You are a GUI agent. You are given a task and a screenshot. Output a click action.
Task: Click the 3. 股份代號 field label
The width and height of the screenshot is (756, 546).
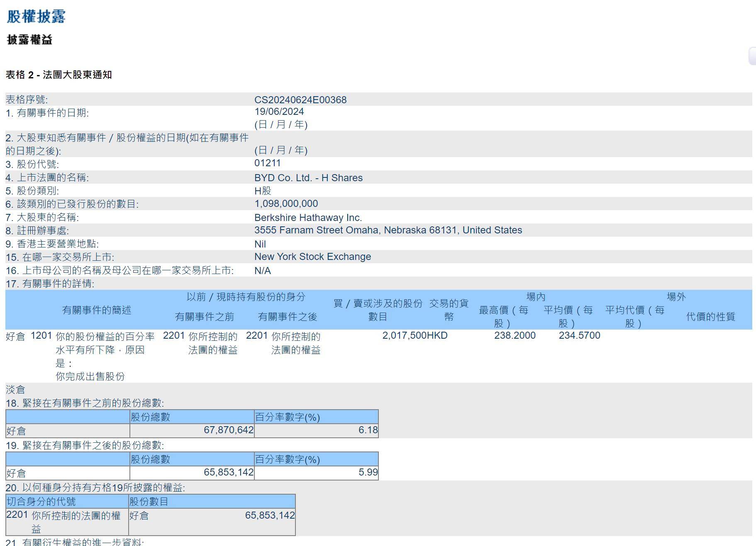(x=32, y=164)
